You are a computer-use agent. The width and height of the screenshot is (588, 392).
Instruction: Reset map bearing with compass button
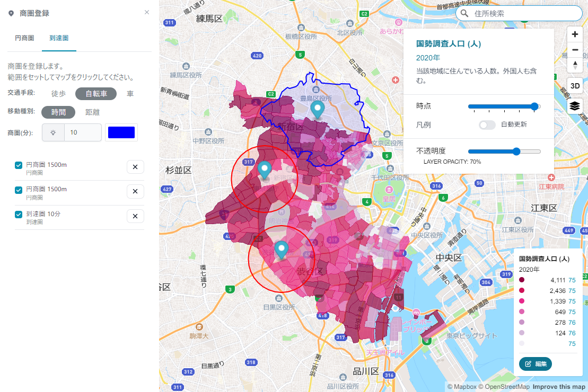coord(575,65)
